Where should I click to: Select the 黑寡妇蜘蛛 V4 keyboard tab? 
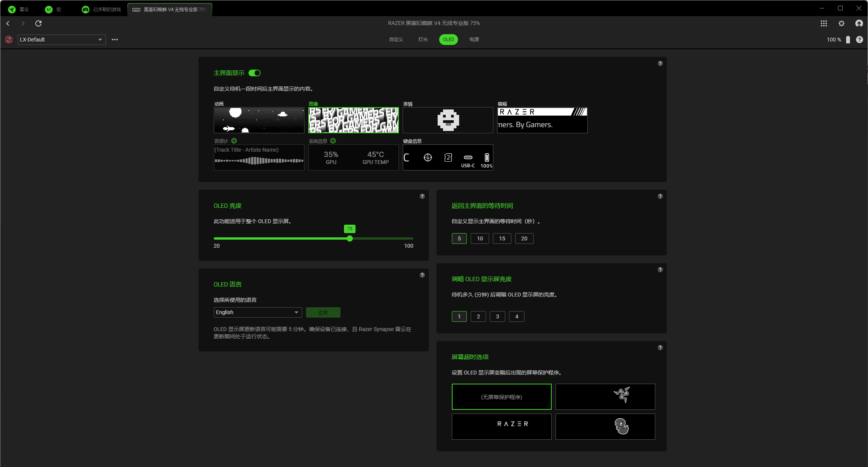point(170,9)
